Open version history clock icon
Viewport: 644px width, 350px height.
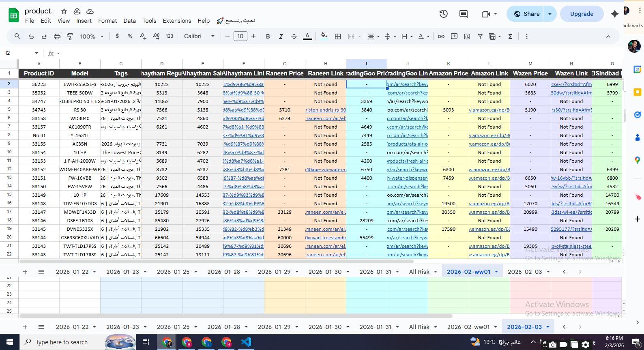[443, 14]
